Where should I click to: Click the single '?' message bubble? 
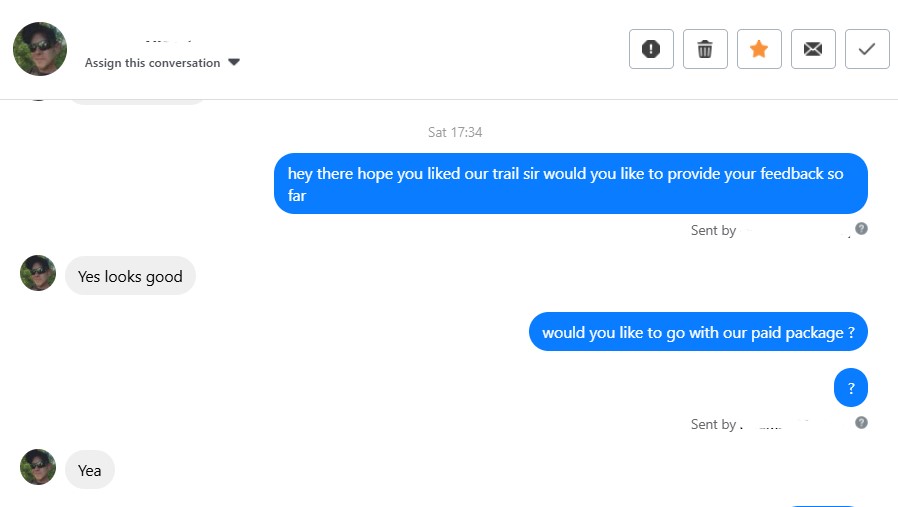click(851, 388)
